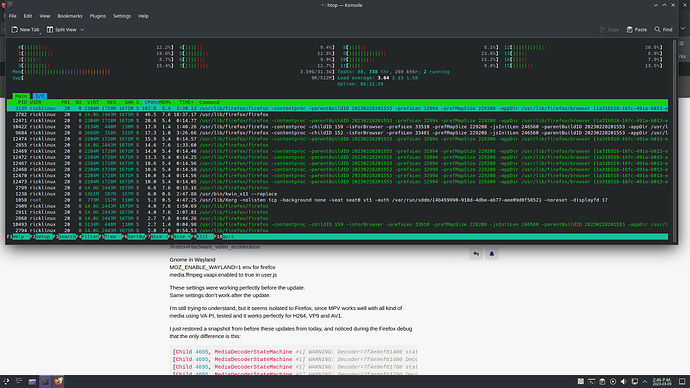Click the Konsole icon in taskbar
The image size is (690, 388).
click(x=45, y=381)
